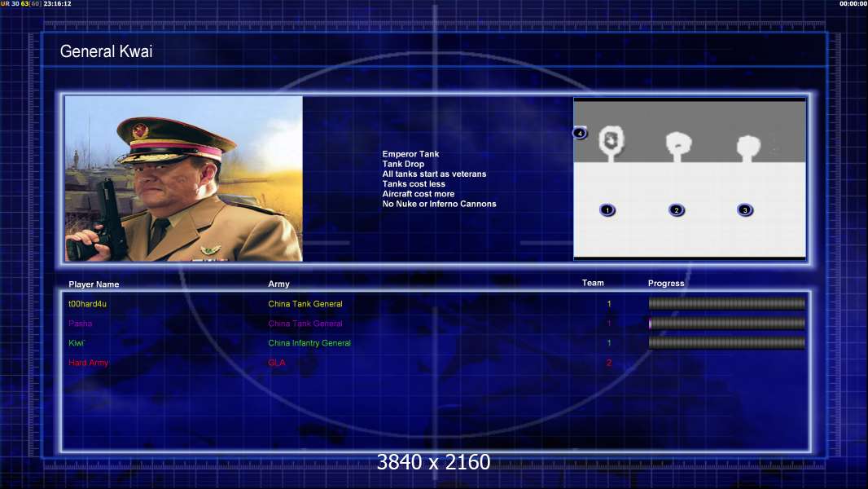Select player name t00hard4u
Image resolution: width=868 pixels, height=489 pixels.
tap(87, 303)
